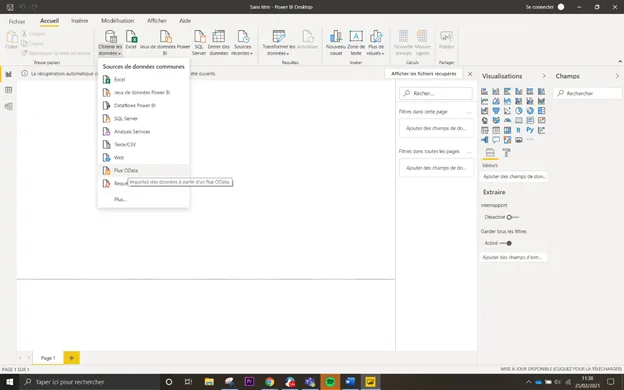
Task: Select the treemap visual
Action: 541,111
